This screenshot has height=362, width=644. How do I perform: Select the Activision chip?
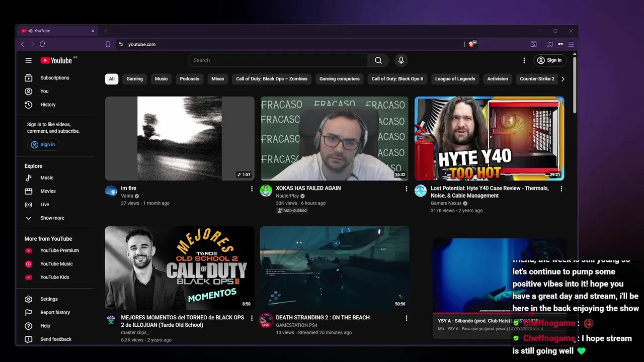[x=498, y=79]
